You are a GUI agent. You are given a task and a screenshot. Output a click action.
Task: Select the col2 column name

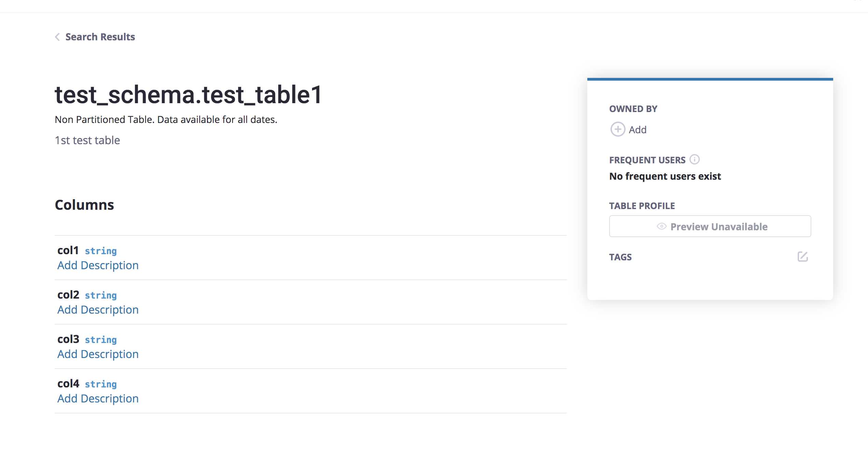[68, 295]
